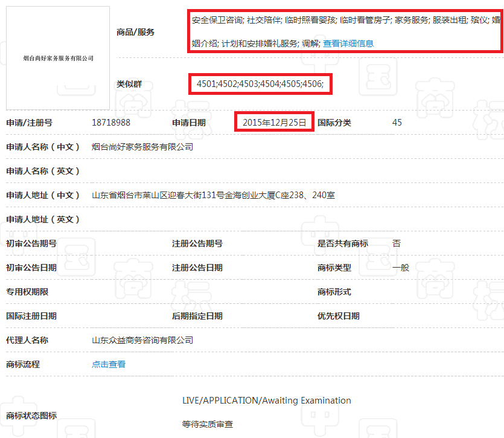Click the 申请人名称（中文） label
This screenshot has width=504, height=438.
click(43, 147)
